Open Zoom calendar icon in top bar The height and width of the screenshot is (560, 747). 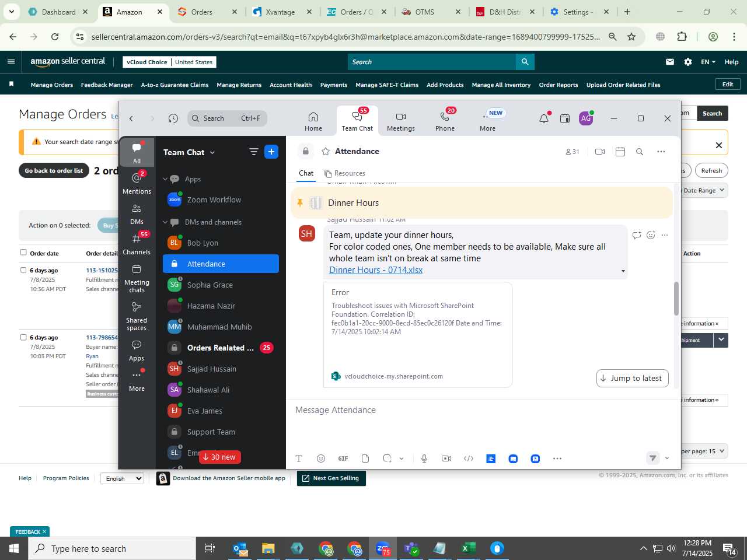coord(565,118)
